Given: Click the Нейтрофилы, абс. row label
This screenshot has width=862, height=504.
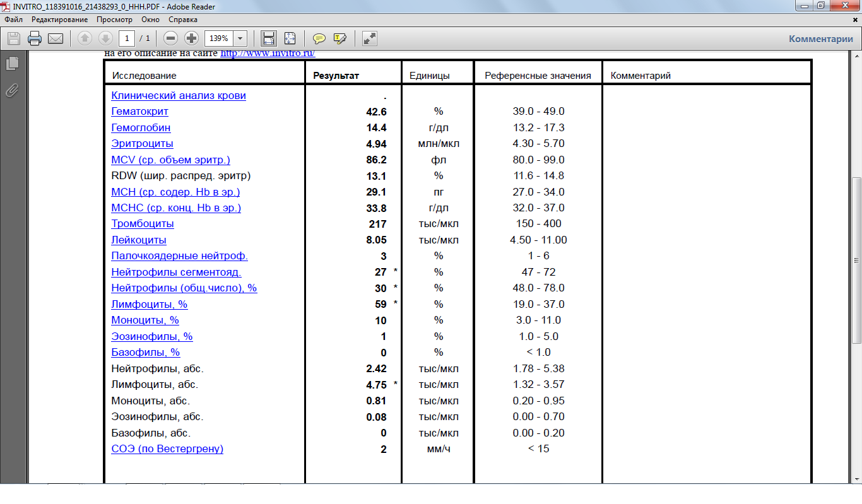Looking at the screenshot, I should tap(157, 369).
